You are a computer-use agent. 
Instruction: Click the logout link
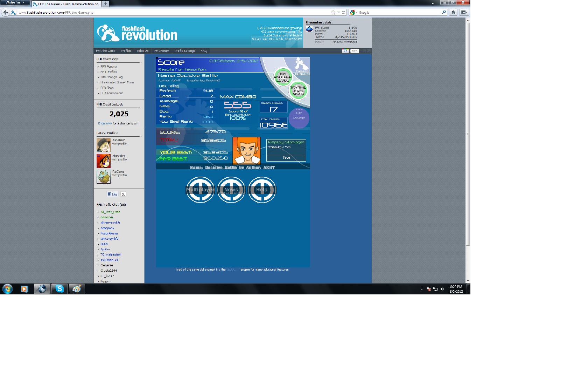point(319,42)
